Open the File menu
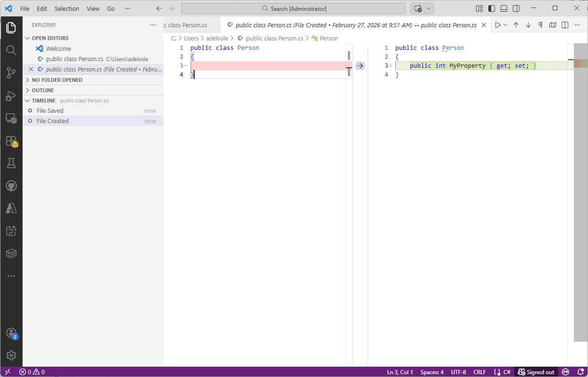This screenshot has width=588, height=377. [x=25, y=8]
